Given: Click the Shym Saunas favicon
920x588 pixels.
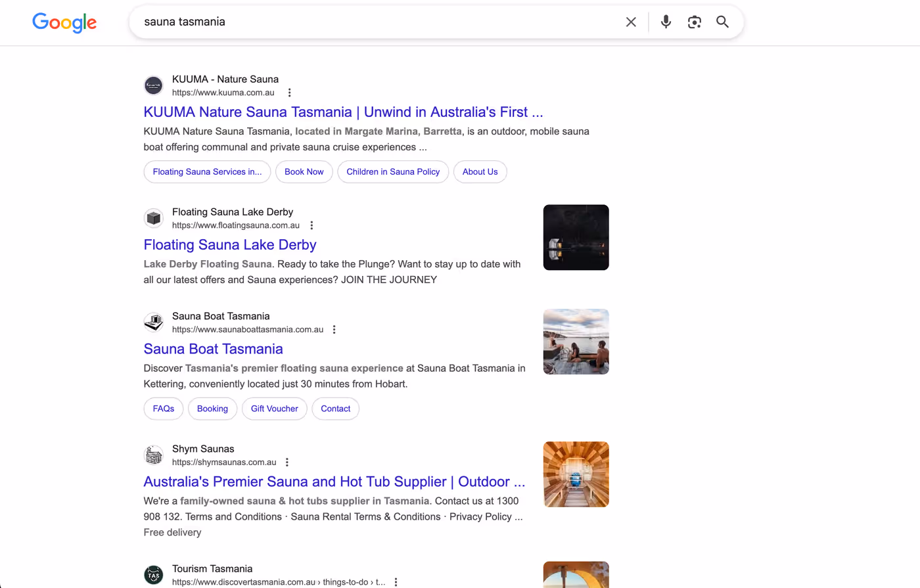Looking at the screenshot, I should click(x=153, y=455).
